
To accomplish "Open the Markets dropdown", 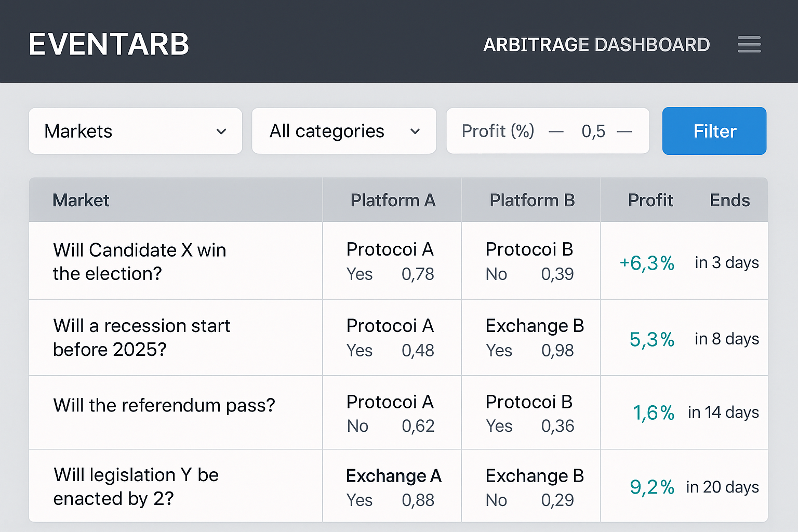I will (135, 131).
